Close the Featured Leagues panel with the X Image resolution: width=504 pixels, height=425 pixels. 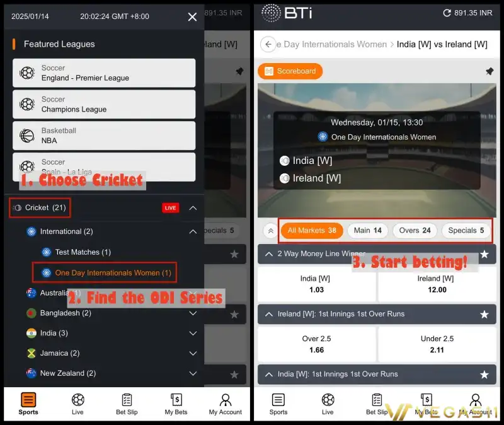(x=192, y=17)
